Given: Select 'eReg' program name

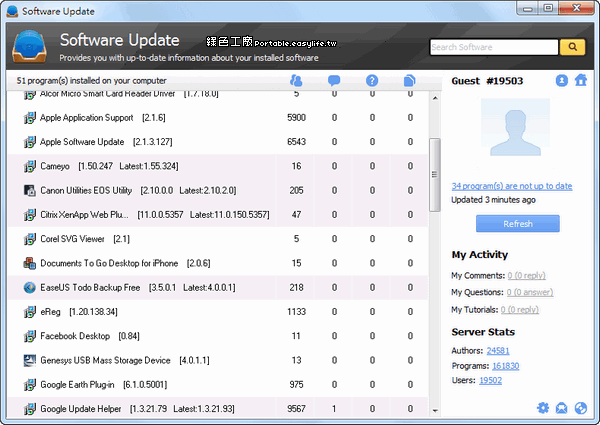Looking at the screenshot, I should tap(51, 312).
